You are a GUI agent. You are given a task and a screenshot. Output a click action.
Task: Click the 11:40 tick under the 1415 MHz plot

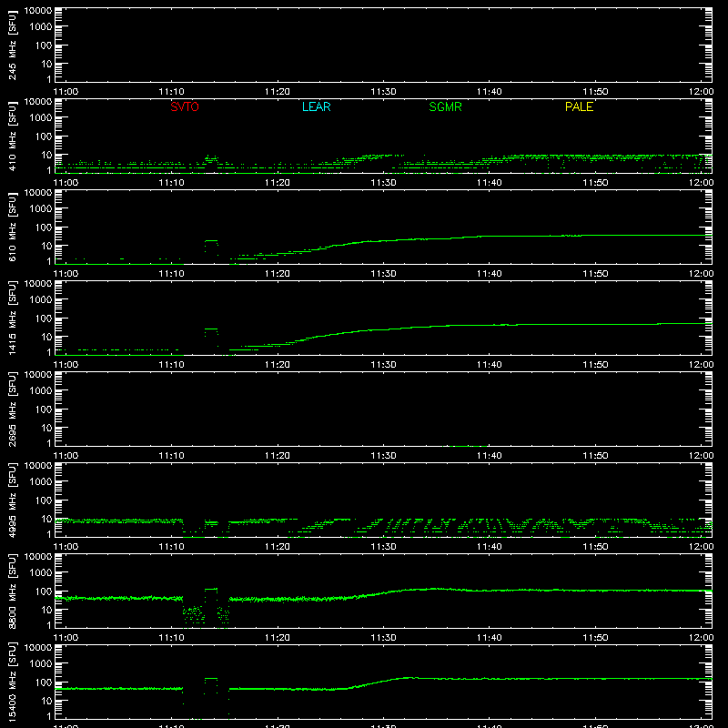[x=490, y=365]
